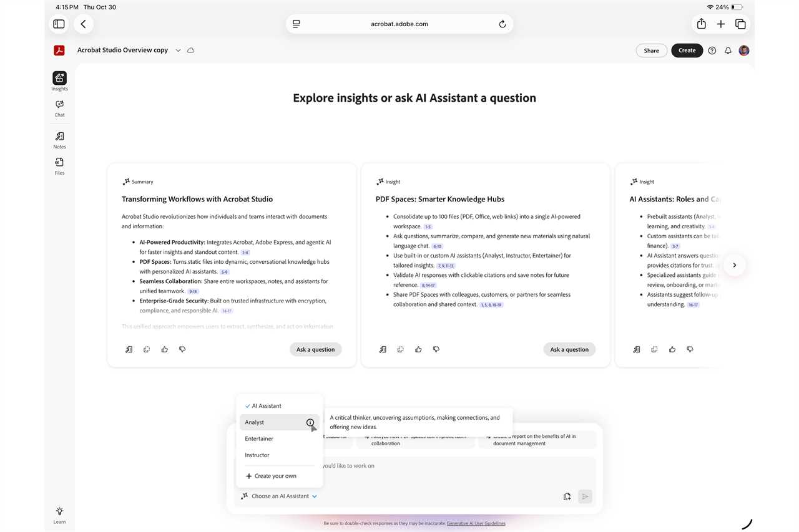Select Entertainer from the assistant menu
This screenshot has height=532, width=799.
tap(259, 438)
